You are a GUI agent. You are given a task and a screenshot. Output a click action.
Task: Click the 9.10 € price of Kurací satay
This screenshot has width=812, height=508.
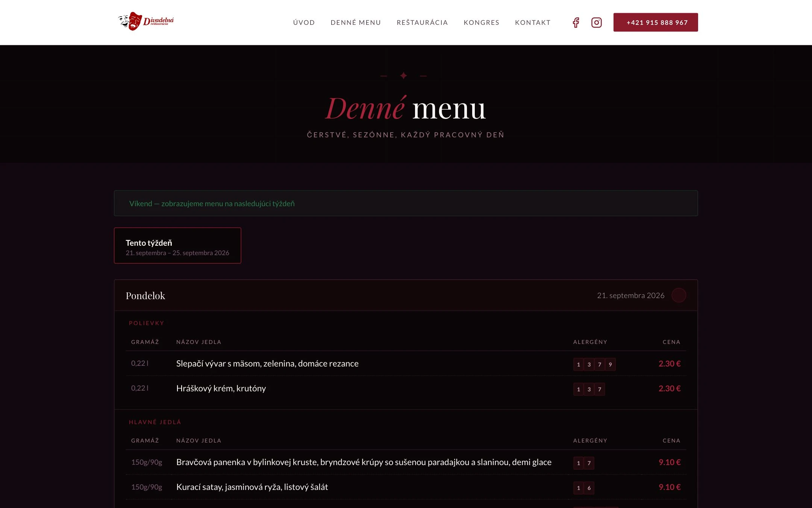[670, 487]
